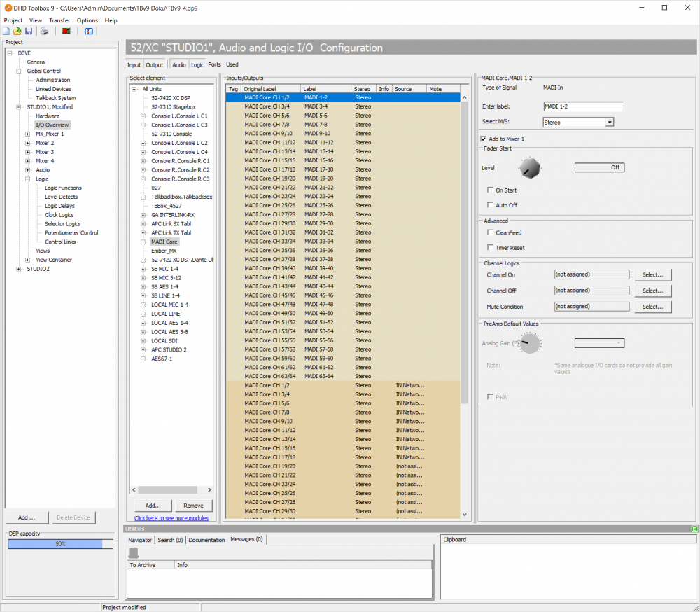The width and height of the screenshot is (700, 612).
Task: Check the DSP capacity progress bar
Action: click(59, 543)
